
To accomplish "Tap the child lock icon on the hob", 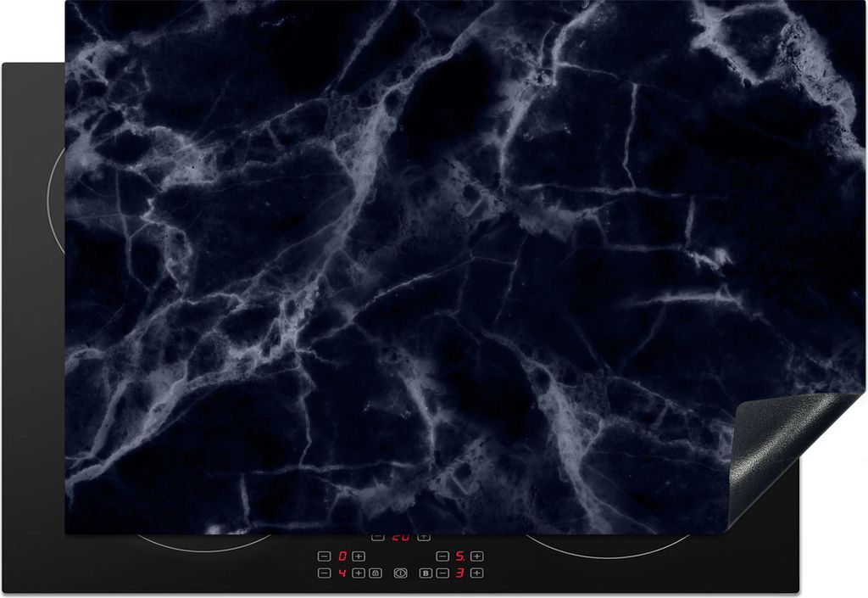I will [x=376, y=573].
